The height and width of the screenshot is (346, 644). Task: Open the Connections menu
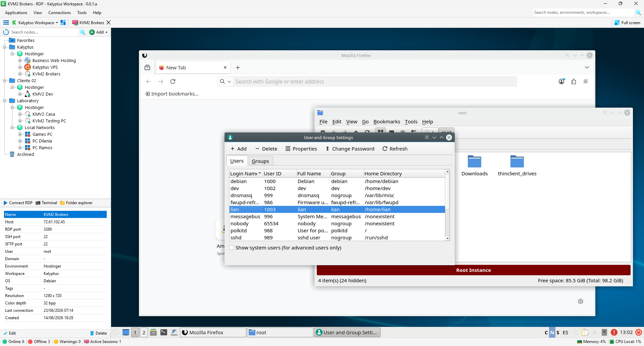59,13
